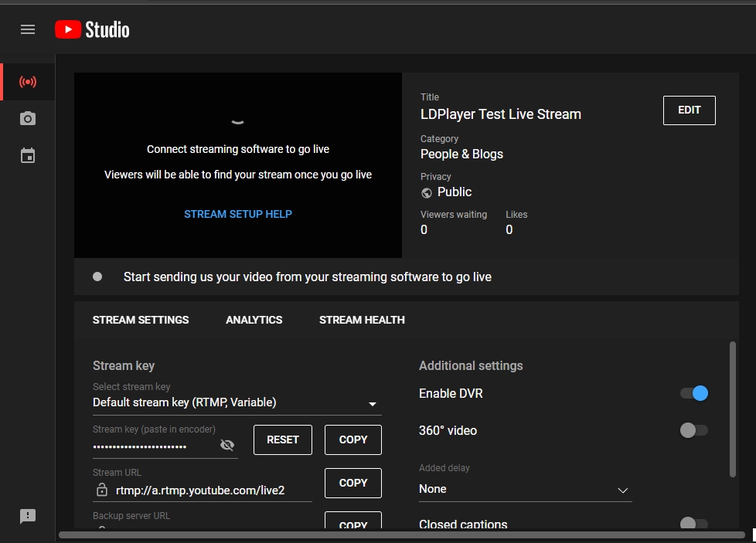Image resolution: width=756 pixels, height=543 pixels.
Task: Open the Added delay dropdown set to None
Action: click(x=525, y=490)
